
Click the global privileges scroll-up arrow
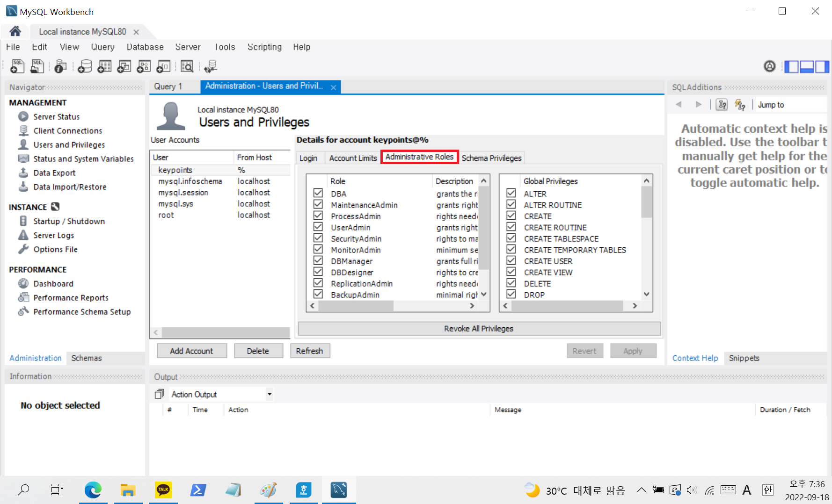[x=647, y=180]
